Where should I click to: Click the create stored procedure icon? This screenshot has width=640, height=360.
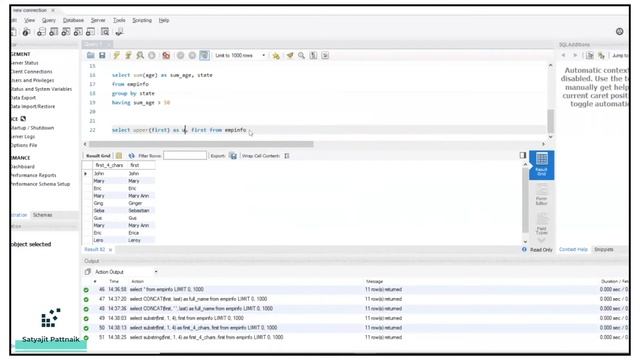pyautogui.click(x=78, y=32)
